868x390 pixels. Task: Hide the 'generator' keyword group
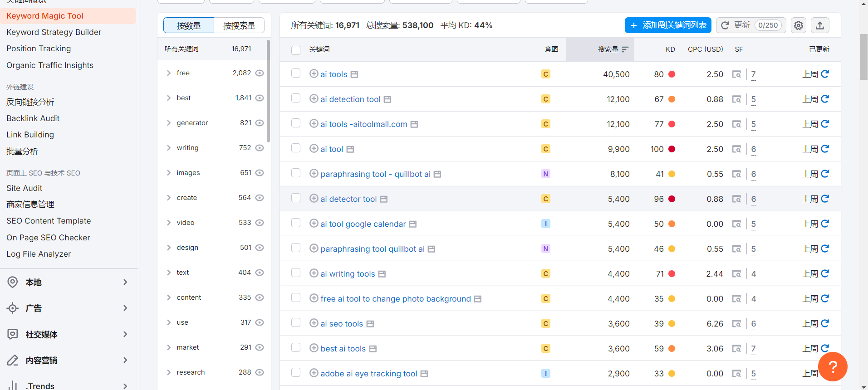tap(260, 123)
